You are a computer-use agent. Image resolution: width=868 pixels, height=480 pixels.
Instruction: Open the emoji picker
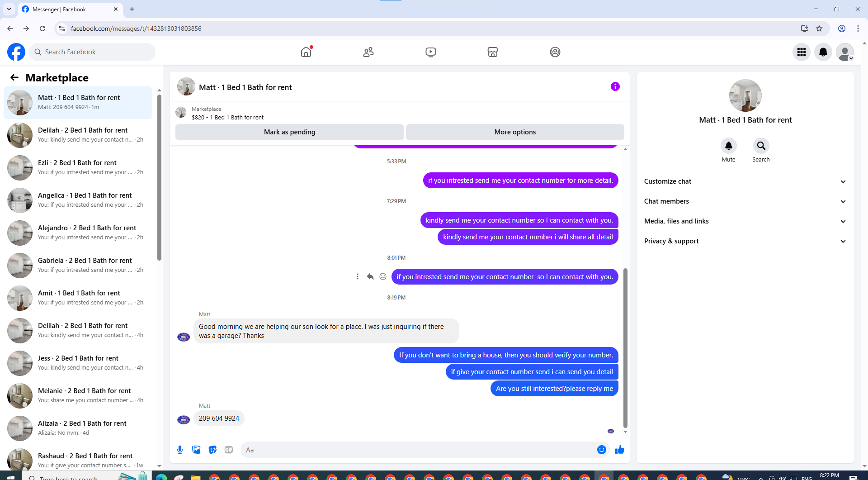click(x=601, y=450)
